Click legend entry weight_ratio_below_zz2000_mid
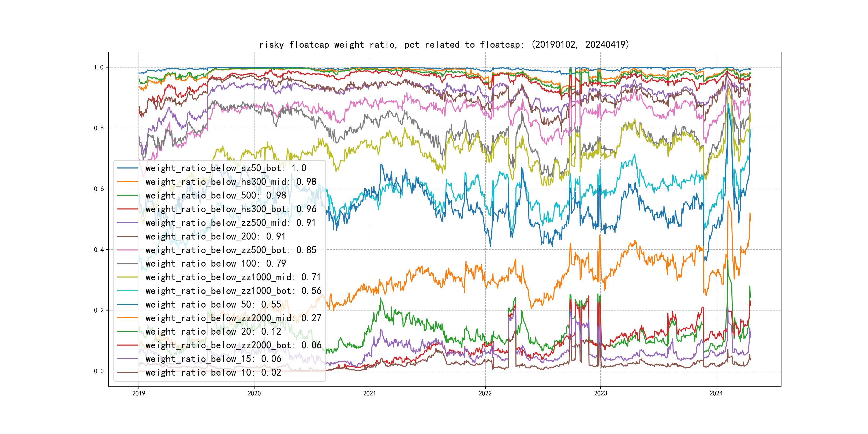The height and width of the screenshot is (434, 868). [x=233, y=318]
